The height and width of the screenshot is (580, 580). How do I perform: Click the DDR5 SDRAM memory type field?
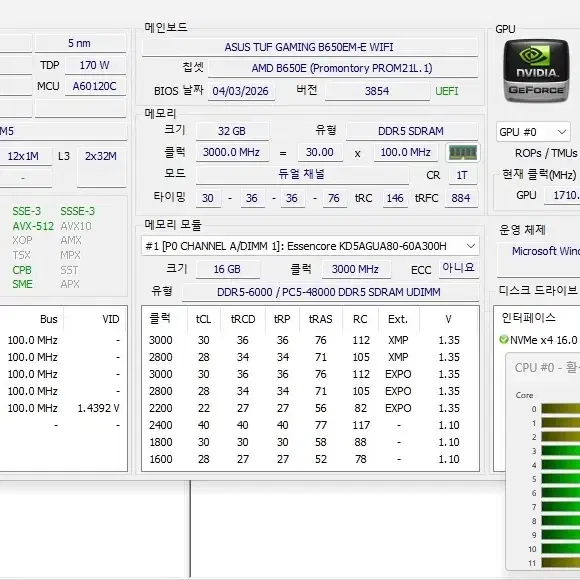coord(411,131)
